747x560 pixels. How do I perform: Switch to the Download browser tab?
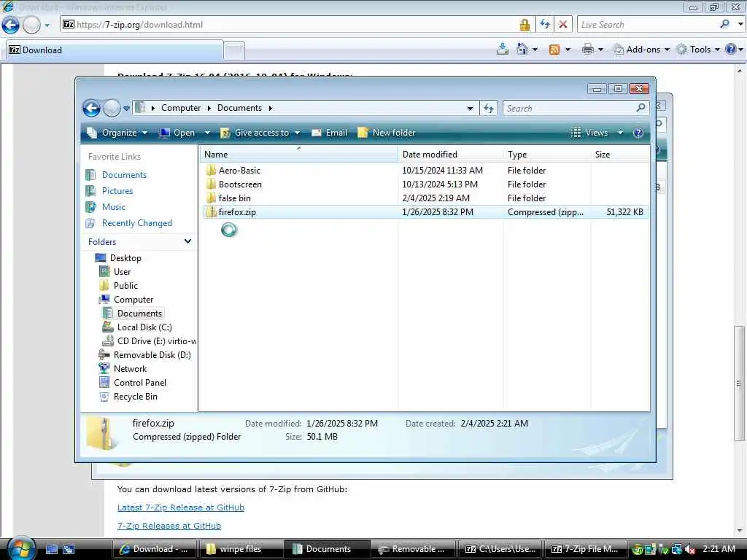pos(115,50)
